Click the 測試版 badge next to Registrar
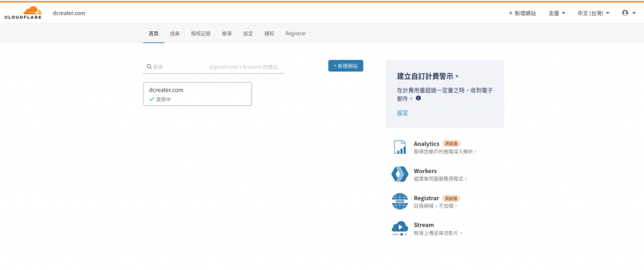This screenshot has height=270, width=644. pyautogui.click(x=451, y=198)
